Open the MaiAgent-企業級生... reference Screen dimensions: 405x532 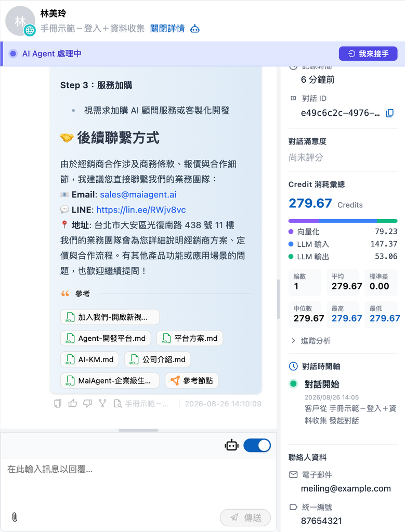[x=110, y=381]
